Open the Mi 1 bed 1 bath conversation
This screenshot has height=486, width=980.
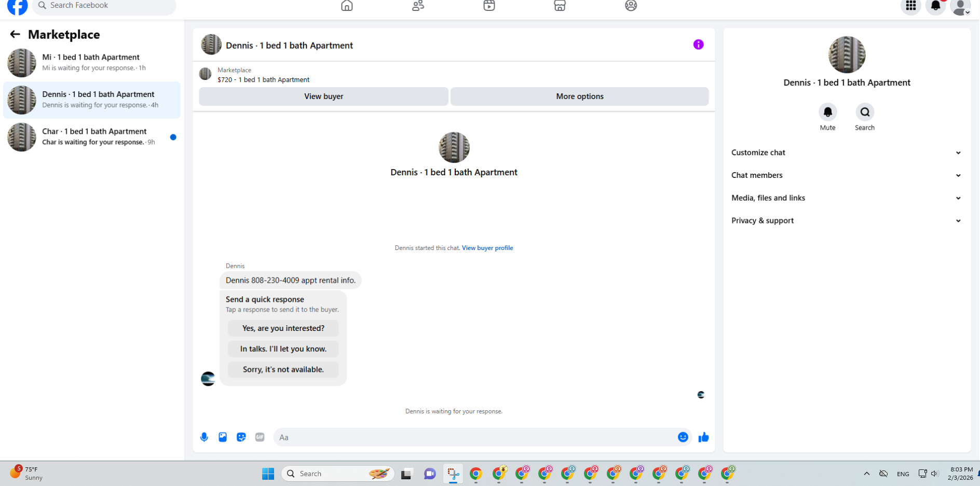coord(92,63)
